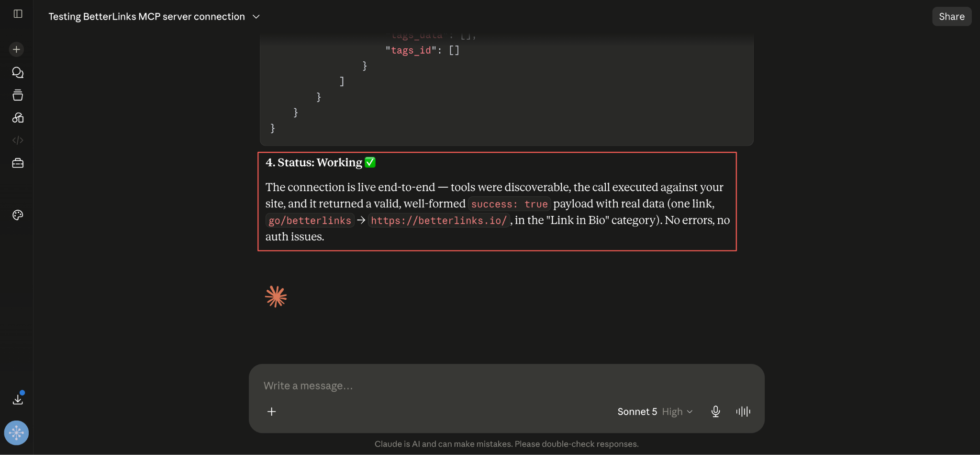Toggle the sidebar panel icon
Viewport: 980px width, 455px height.
[18, 14]
